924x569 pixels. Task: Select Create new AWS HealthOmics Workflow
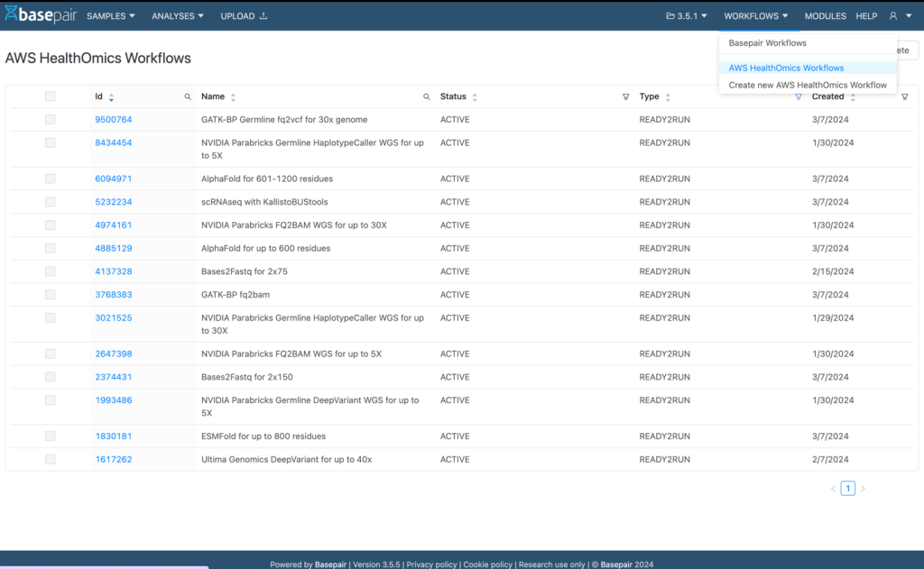(809, 85)
